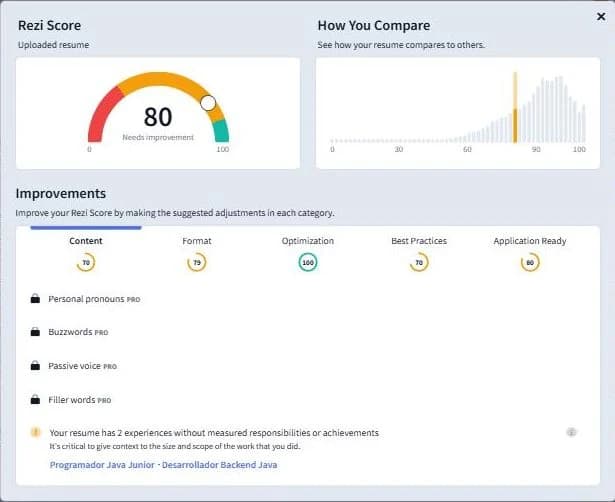This screenshot has width=615, height=502.
Task: Click the big 80 score number
Action: click(158, 116)
